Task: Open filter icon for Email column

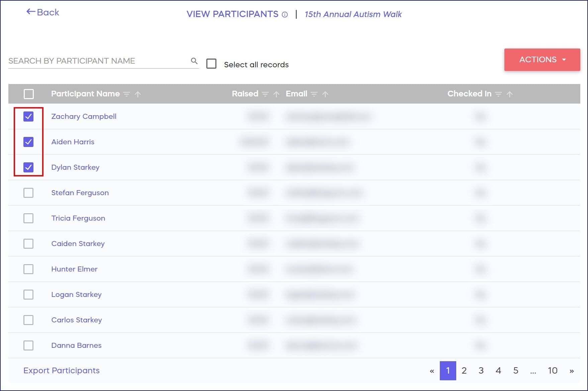Action: click(314, 94)
